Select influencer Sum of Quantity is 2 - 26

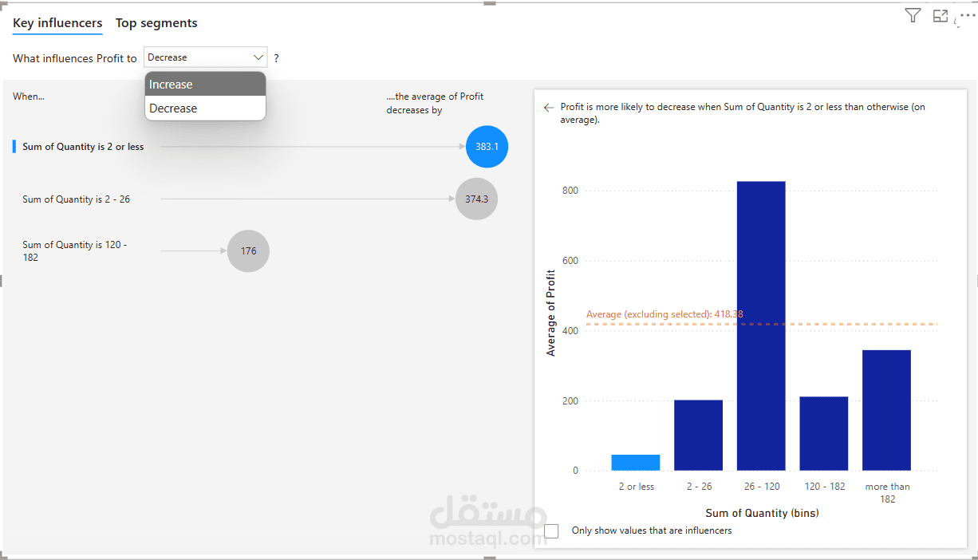click(76, 199)
